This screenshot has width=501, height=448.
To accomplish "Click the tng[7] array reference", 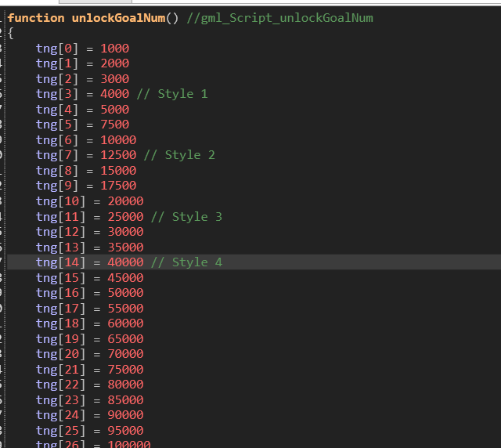I will coord(57,155).
